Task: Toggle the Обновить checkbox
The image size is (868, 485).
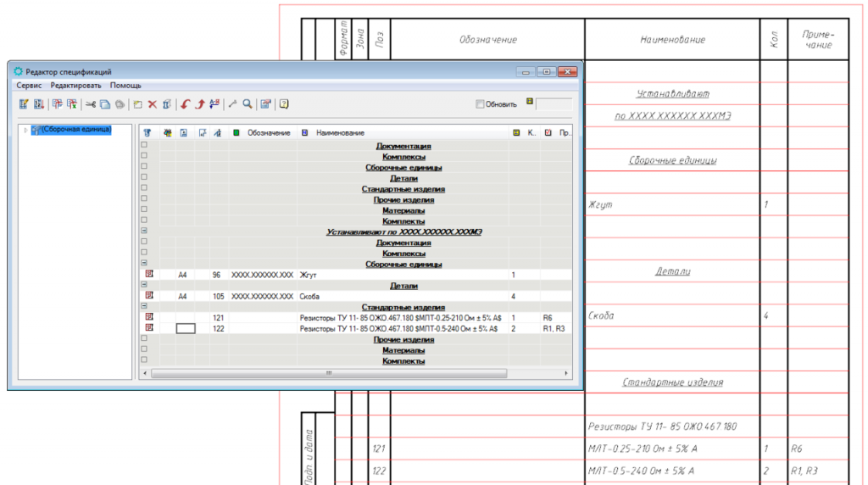Action: tap(480, 104)
